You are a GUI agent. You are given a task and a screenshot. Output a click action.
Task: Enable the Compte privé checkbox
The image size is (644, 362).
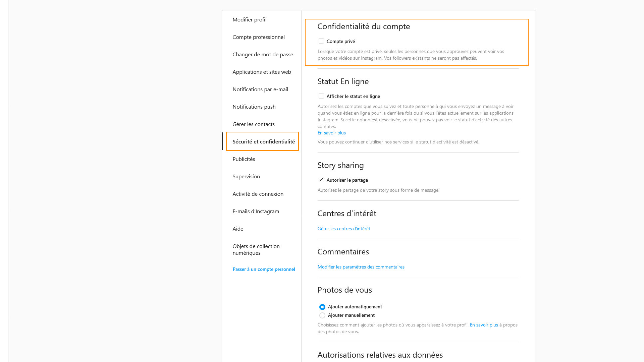coord(321,41)
